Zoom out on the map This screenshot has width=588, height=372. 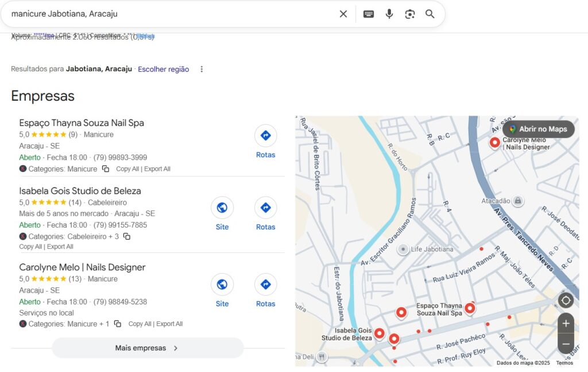(566, 344)
